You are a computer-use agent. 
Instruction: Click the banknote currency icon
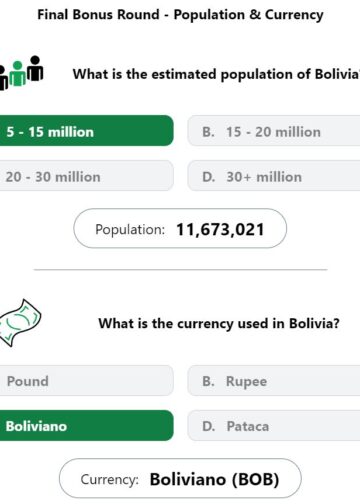point(20,323)
